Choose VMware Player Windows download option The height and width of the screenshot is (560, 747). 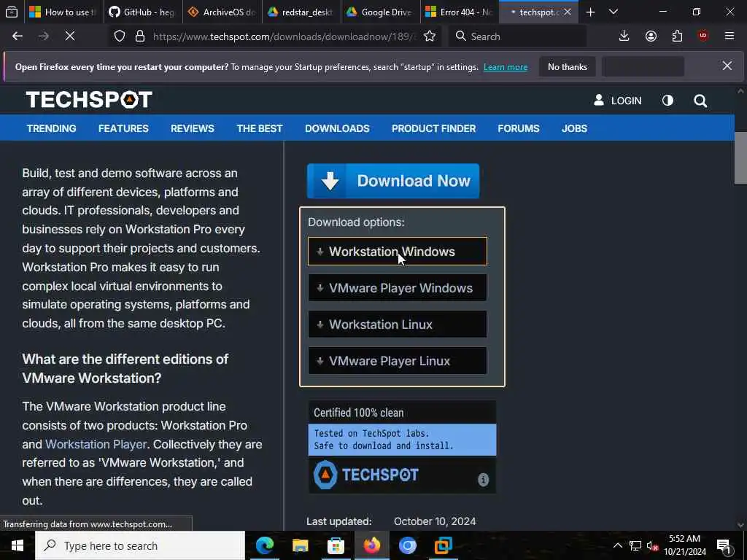[398, 287]
